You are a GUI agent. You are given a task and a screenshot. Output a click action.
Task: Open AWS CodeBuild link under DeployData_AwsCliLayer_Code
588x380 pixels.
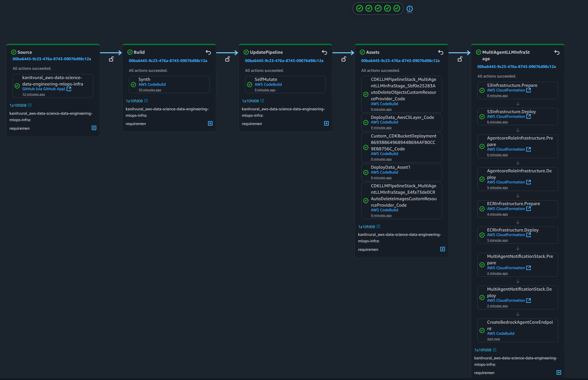[x=385, y=122]
